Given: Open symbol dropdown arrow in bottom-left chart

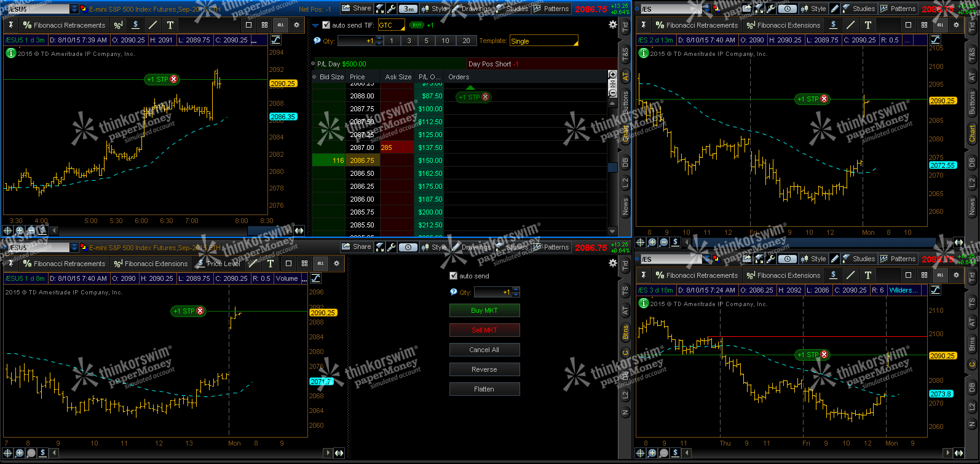Looking at the screenshot, I should point(74,247).
